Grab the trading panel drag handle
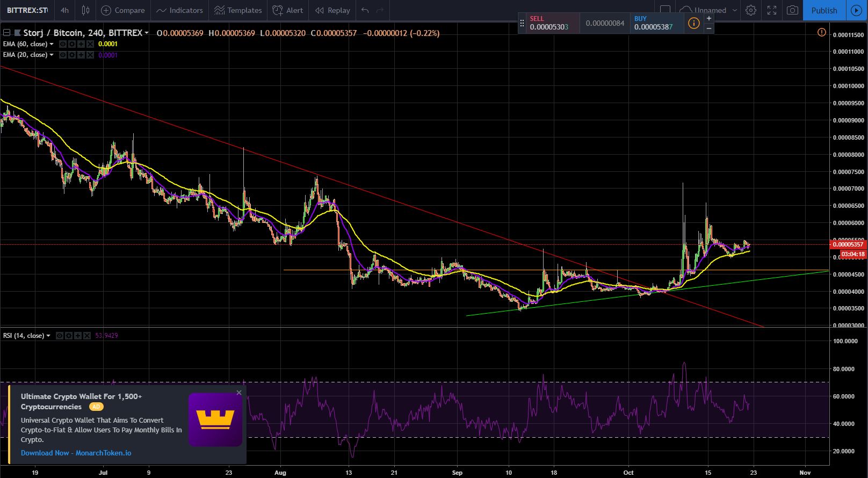The height and width of the screenshot is (478, 868). (522, 23)
